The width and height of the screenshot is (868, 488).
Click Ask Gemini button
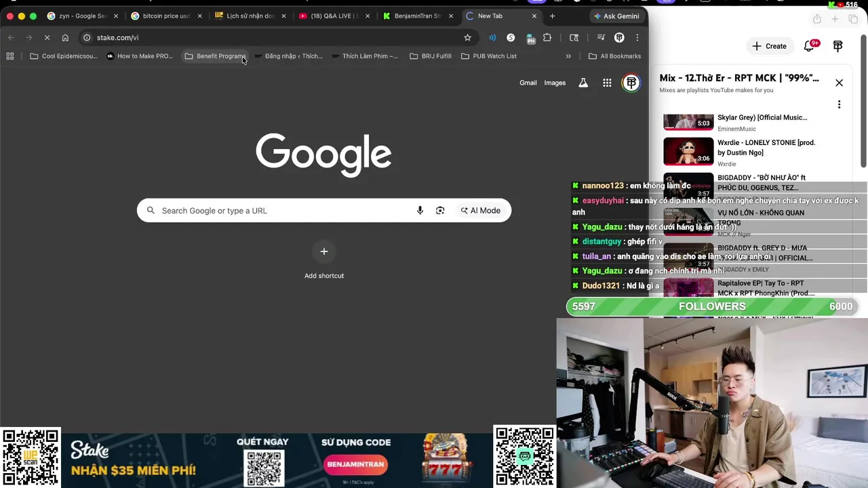[x=616, y=16]
